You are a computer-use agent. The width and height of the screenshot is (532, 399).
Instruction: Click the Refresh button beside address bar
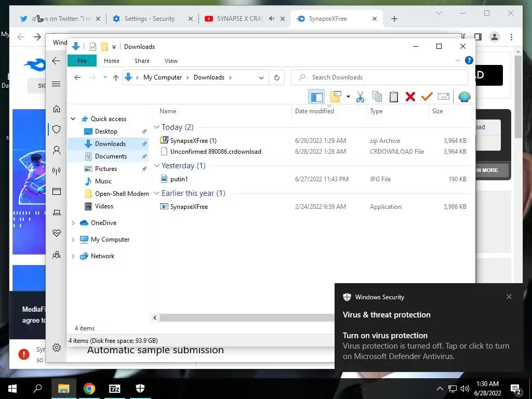(277, 78)
